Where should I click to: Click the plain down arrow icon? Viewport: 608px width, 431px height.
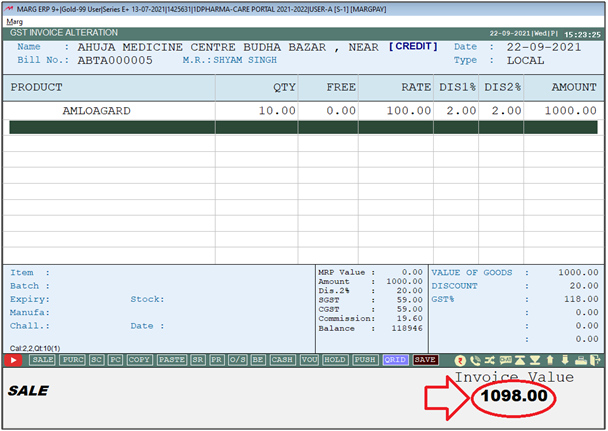pos(565,360)
